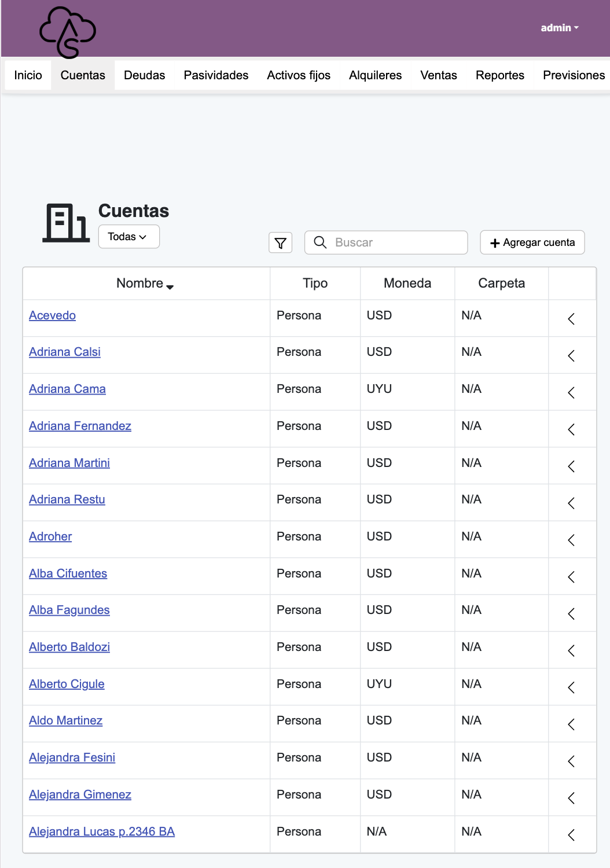Go to the Activos fijos tab

(299, 75)
